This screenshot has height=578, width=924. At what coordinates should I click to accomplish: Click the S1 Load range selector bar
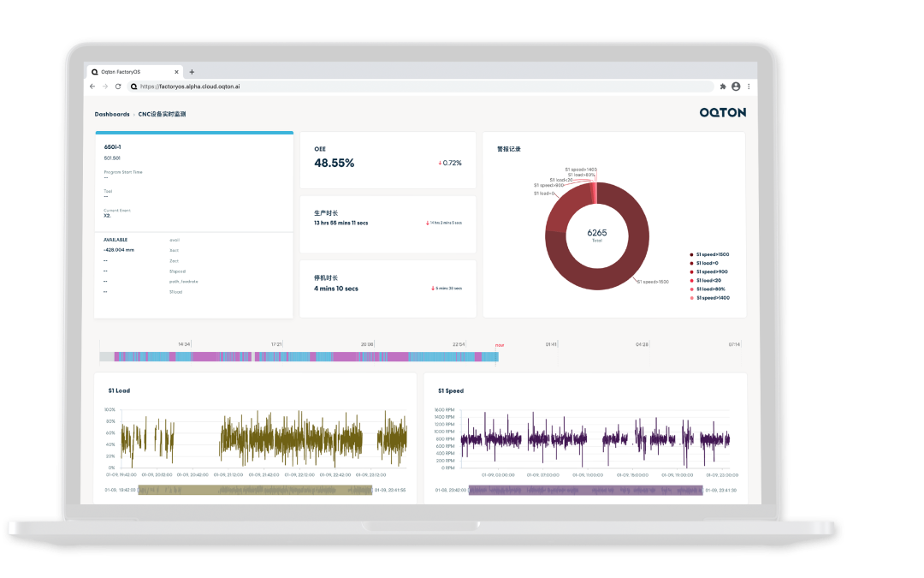(255, 490)
